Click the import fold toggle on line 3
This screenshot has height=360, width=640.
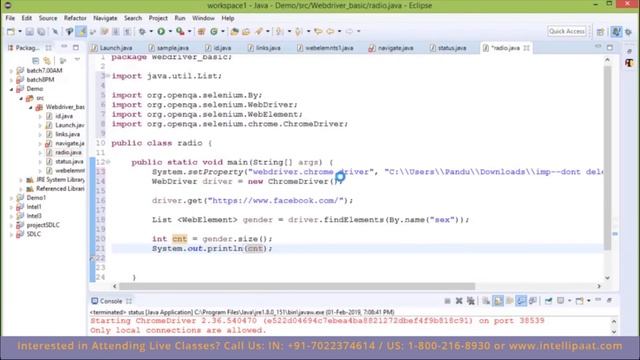coord(108,76)
